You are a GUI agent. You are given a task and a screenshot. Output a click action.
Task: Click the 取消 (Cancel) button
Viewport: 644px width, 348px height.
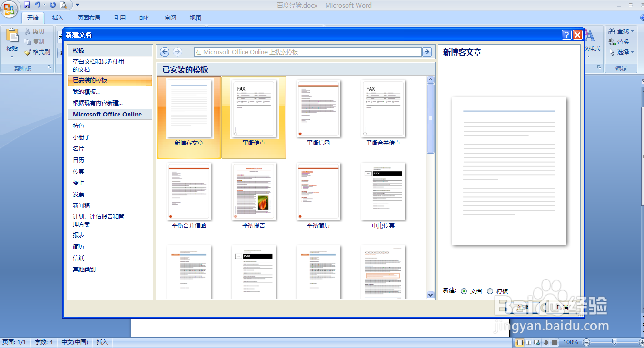pyautogui.click(x=562, y=308)
